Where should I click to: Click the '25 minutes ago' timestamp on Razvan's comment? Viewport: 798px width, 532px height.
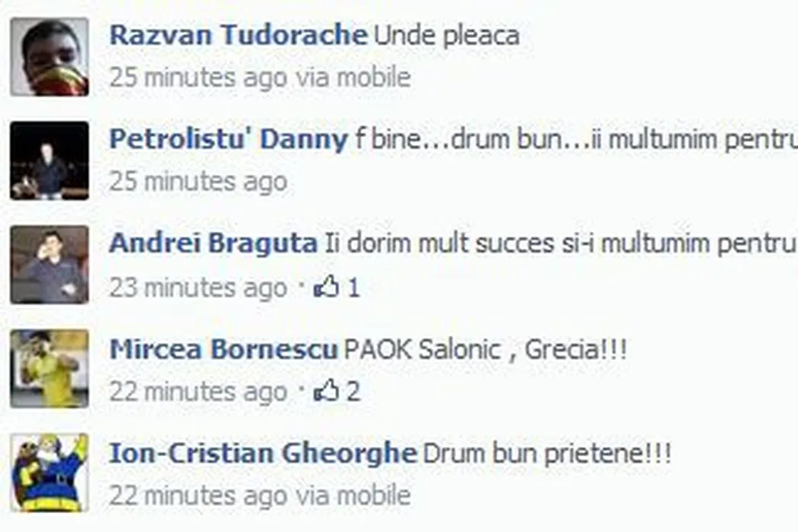click(x=198, y=78)
